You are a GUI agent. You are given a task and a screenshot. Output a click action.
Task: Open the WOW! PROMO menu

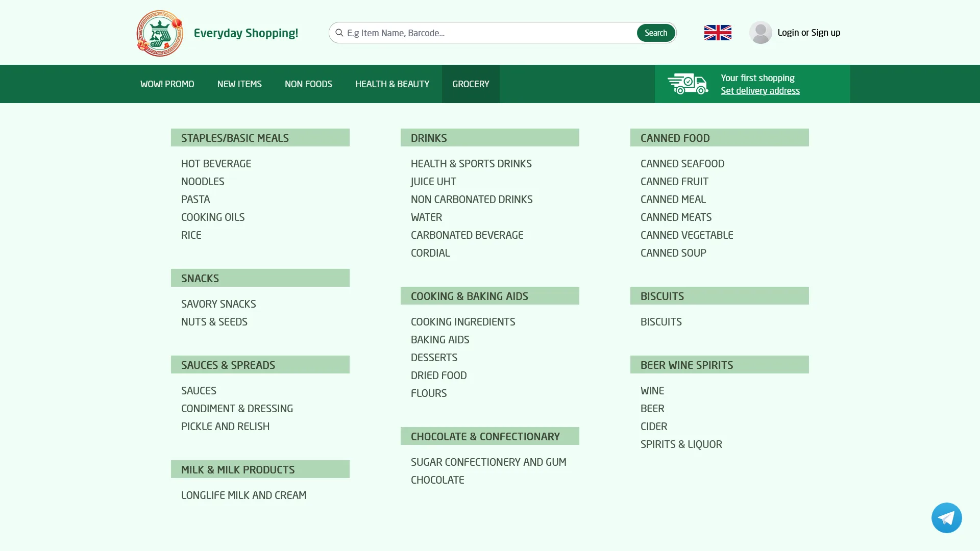tap(167, 84)
